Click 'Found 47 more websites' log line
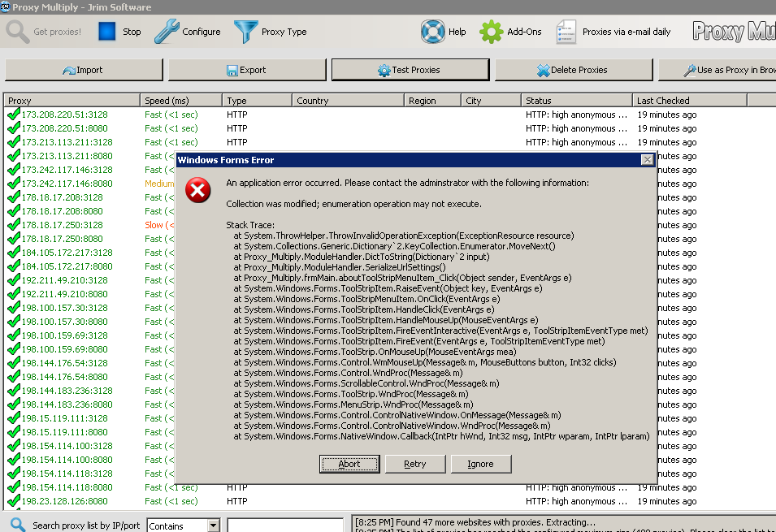The width and height of the screenshot is (776, 532). pyautogui.click(x=475, y=522)
